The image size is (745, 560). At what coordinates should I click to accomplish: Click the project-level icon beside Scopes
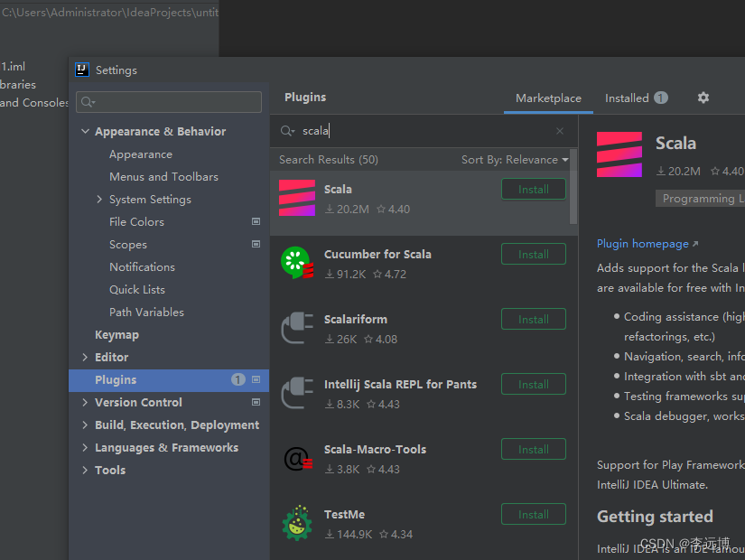256,244
